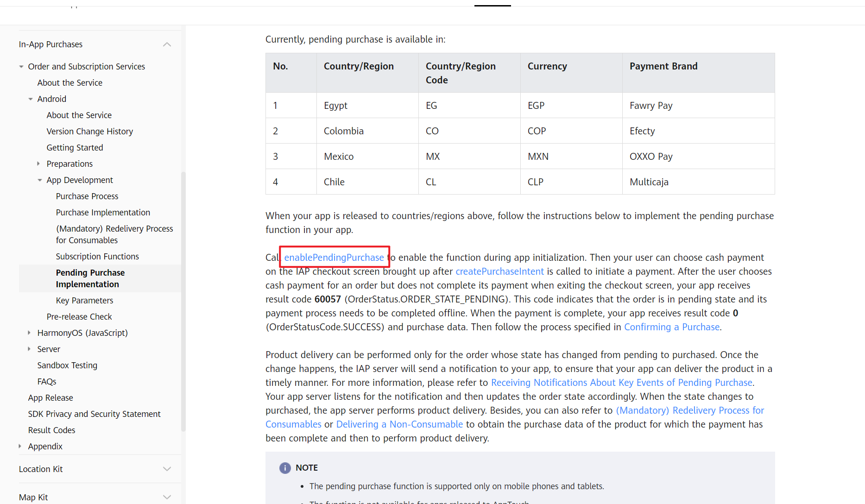This screenshot has height=504, width=865.
Task: Select Pending Purchase Implementation in sidebar
Action: pos(90,278)
